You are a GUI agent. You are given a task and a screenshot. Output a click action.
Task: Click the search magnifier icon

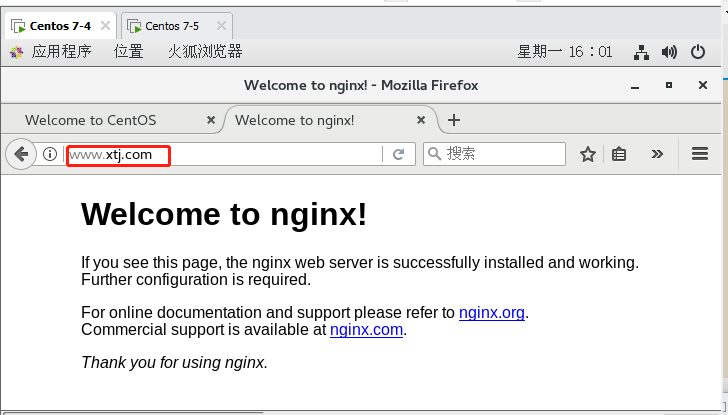click(x=434, y=154)
